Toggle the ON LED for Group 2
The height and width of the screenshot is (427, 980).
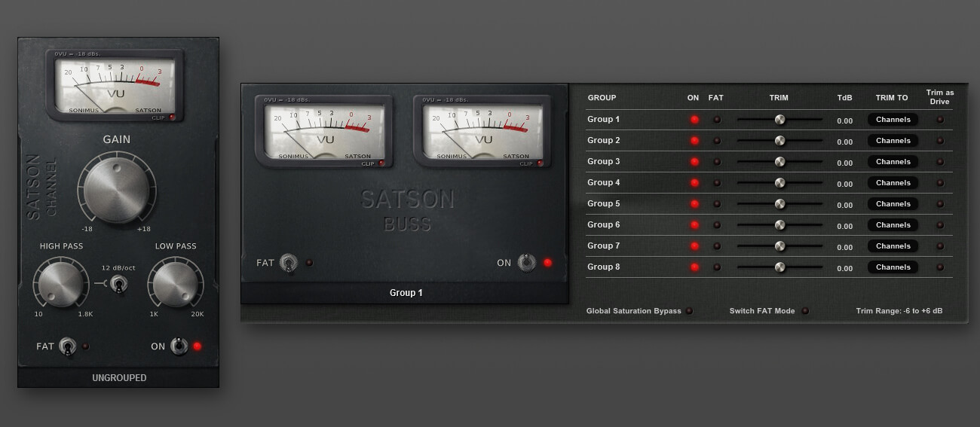(694, 141)
